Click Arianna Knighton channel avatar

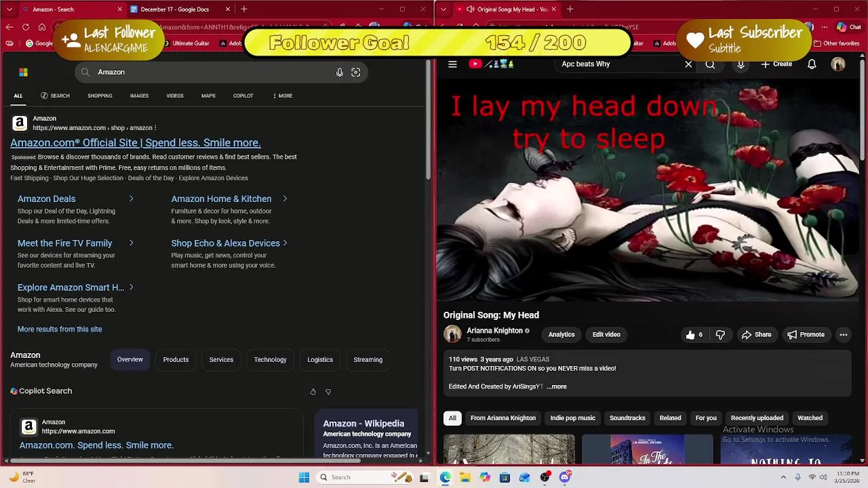[452, 334]
